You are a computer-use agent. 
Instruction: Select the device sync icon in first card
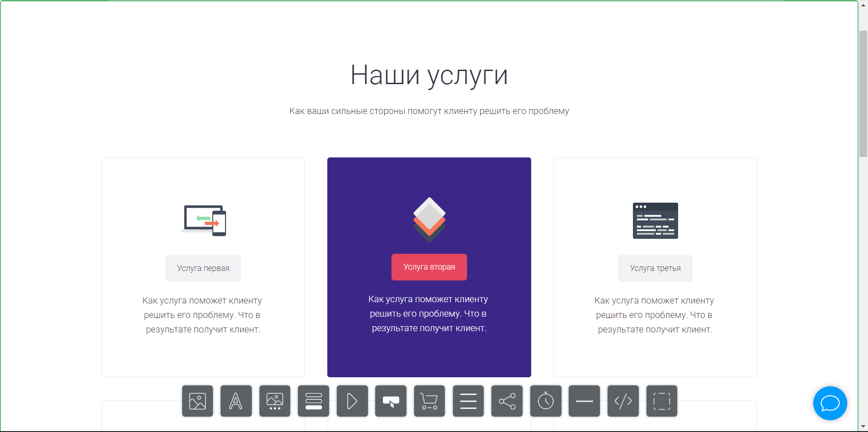tap(203, 221)
